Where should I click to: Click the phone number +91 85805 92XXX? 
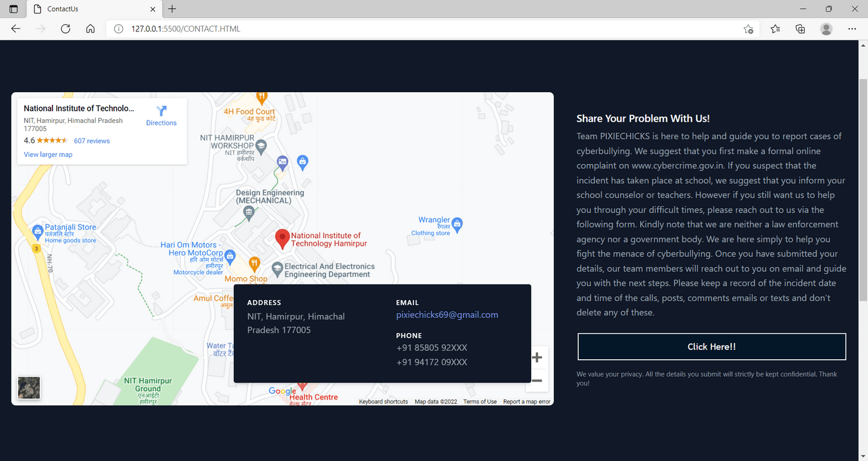pyautogui.click(x=432, y=348)
